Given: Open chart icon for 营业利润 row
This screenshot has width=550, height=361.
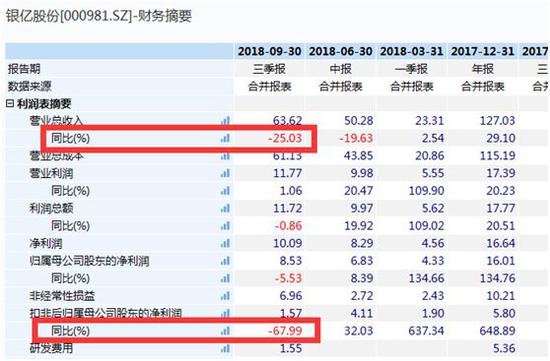Looking at the screenshot, I should (225, 173).
